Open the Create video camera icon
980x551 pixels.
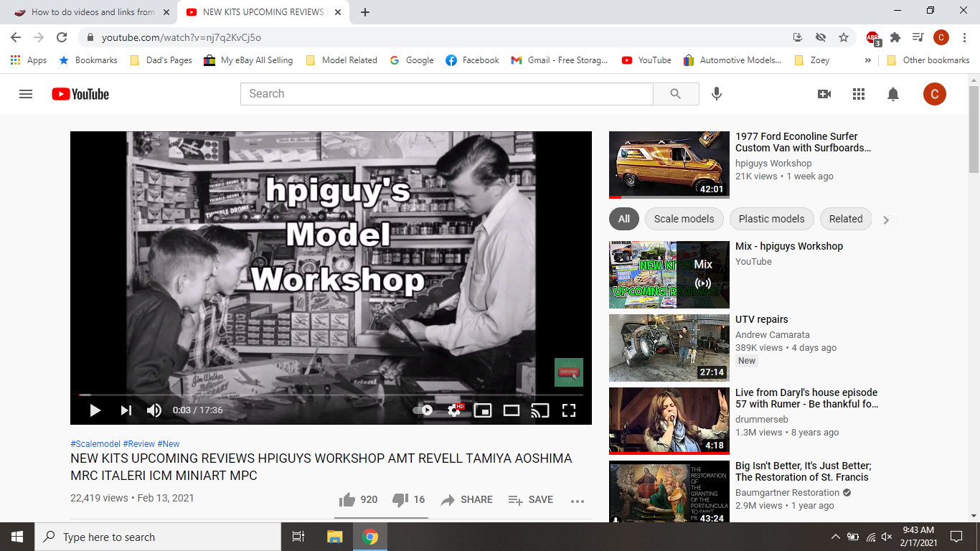(x=824, y=94)
